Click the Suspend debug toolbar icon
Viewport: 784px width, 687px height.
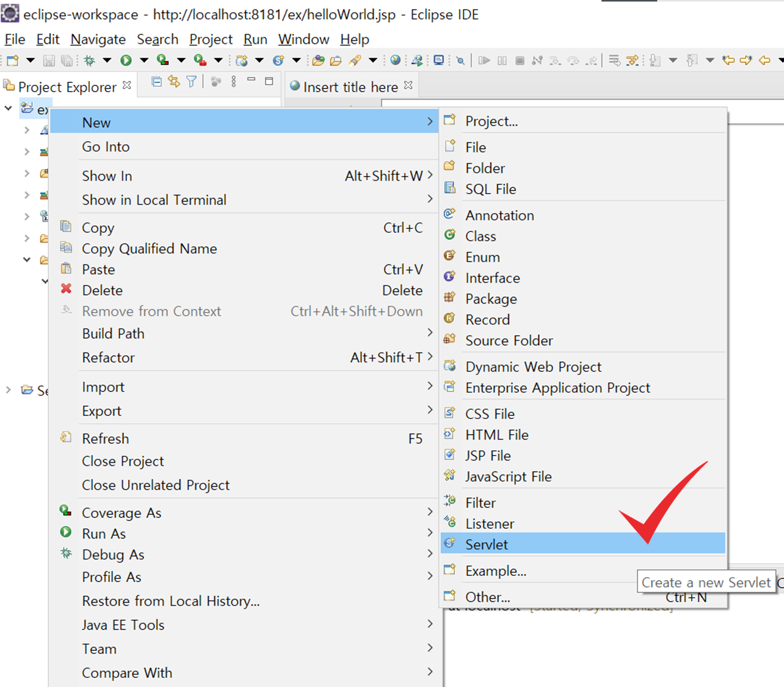pyautogui.click(x=502, y=60)
